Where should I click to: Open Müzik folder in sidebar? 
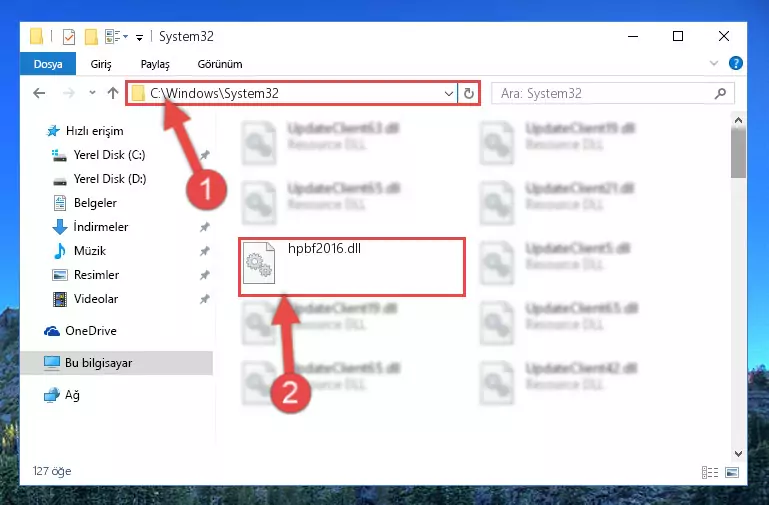coord(89,251)
